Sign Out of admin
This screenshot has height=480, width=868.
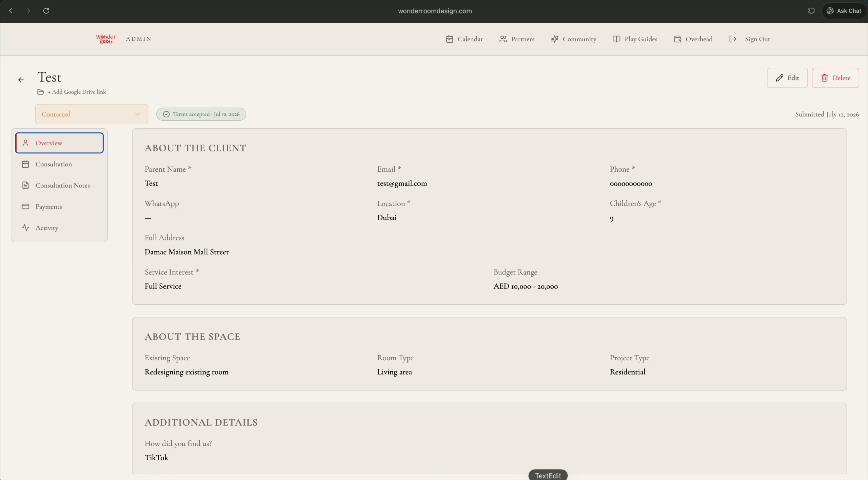[749, 39]
